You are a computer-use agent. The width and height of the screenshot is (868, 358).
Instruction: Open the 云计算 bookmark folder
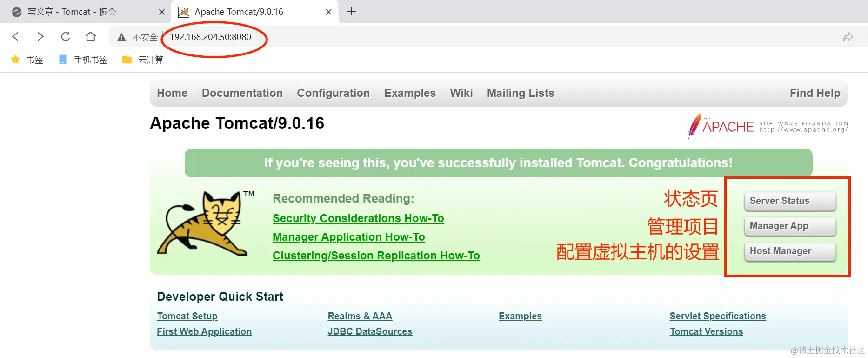point(142,60)
